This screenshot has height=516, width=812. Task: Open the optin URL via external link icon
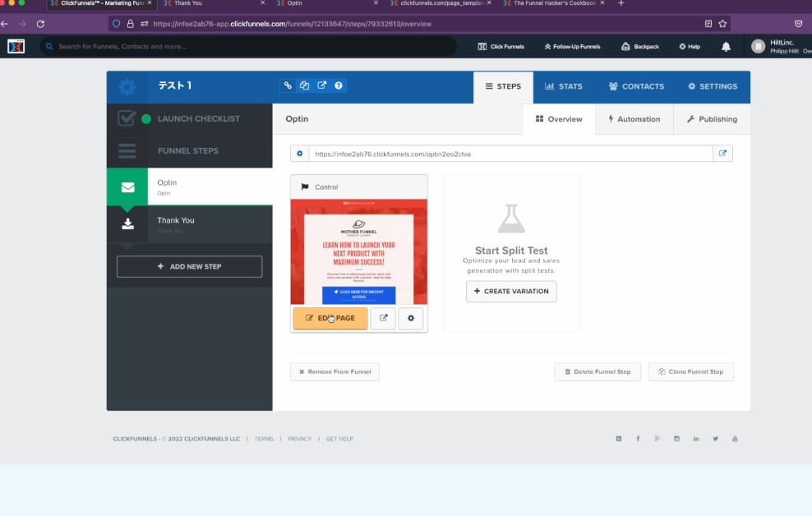[722, 154]
